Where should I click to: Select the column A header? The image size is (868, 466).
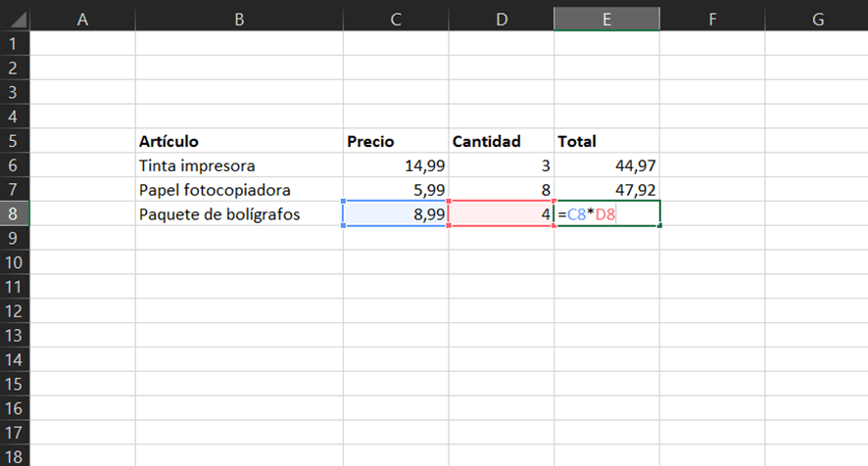[82, 17]
